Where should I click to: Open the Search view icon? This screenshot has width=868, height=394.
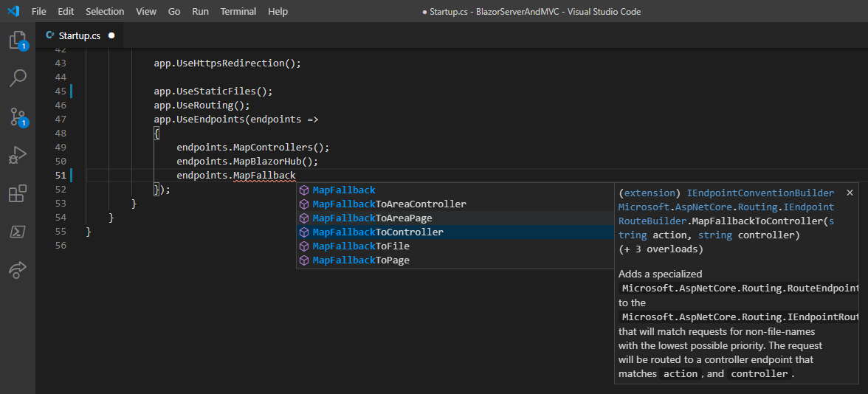tap(18, 78)
